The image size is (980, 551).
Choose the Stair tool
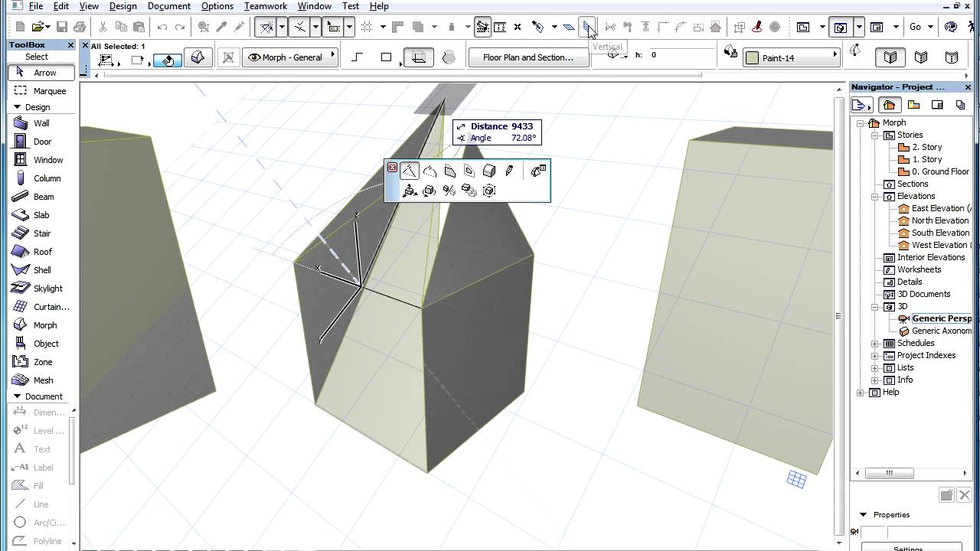pos(42,233)
